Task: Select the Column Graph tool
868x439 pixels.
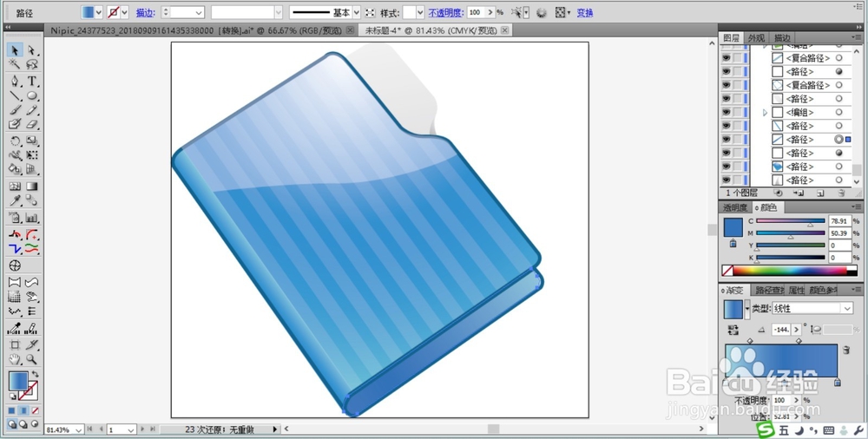Action: coord(32,218)
